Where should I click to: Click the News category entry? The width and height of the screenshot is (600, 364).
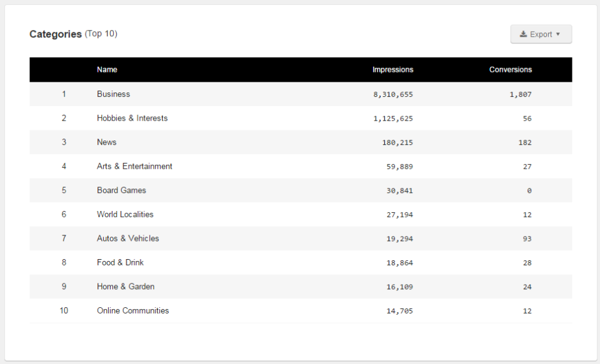tap(106, 142)
